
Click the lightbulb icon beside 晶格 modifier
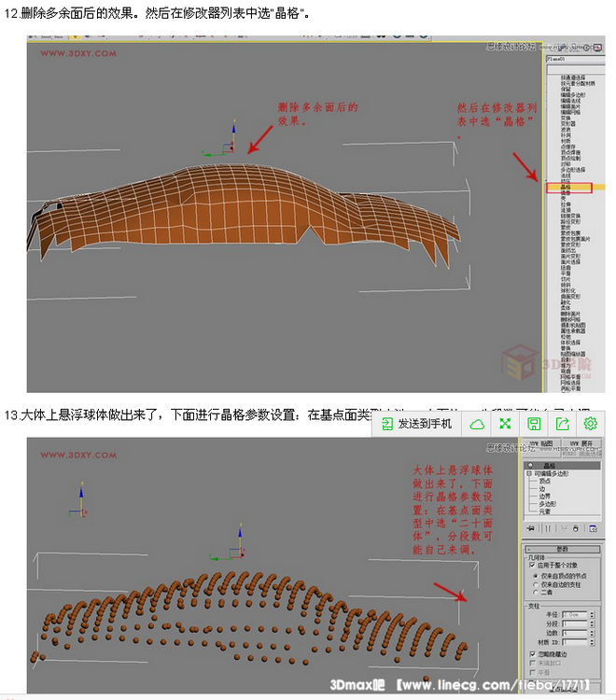click(530, 466)
